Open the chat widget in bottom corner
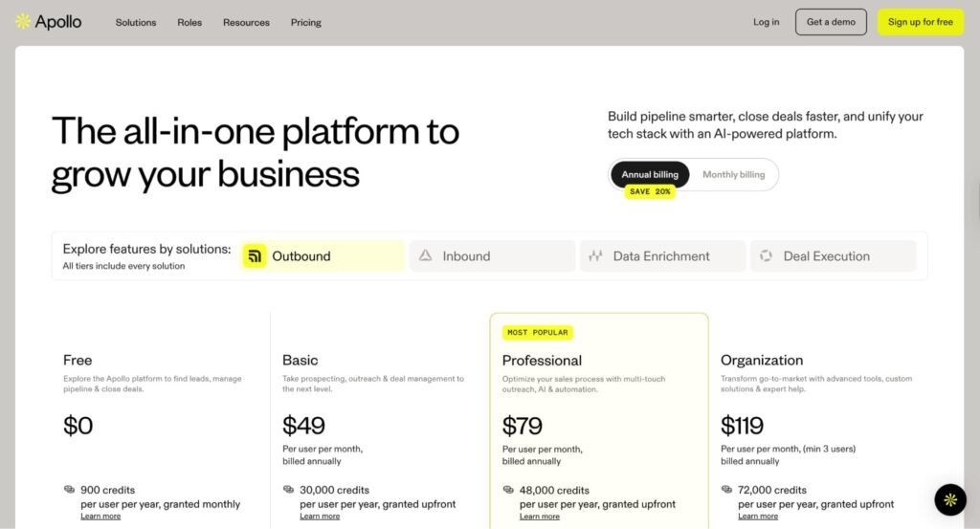 [949, 499]
